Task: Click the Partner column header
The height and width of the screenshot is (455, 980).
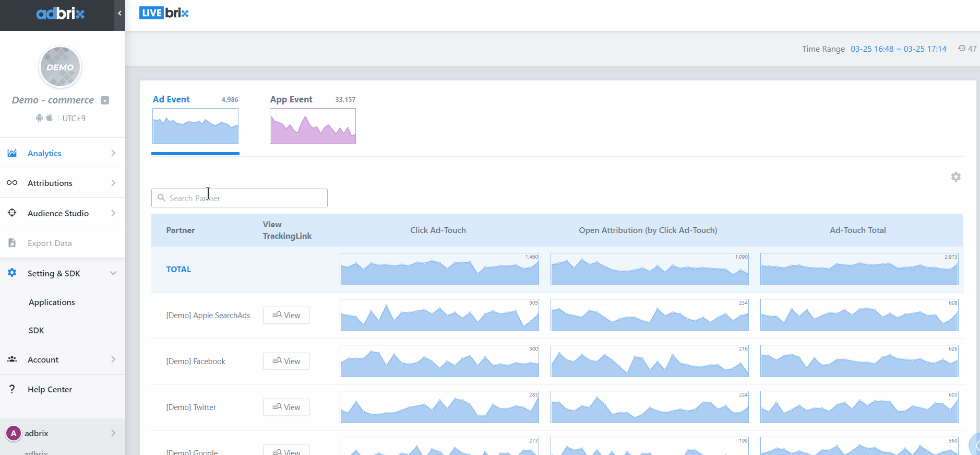Action: click(181, 230)
